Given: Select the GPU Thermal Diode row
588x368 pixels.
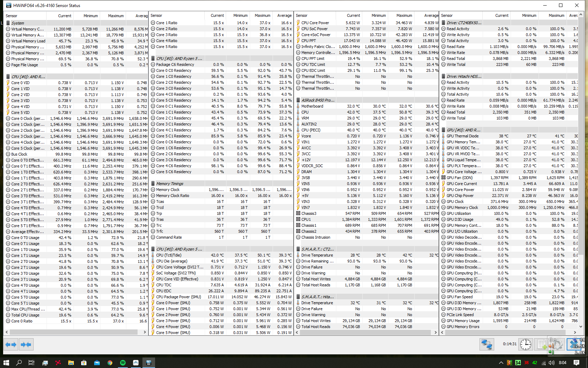Looking at the screenshot, I should (x=509, y=136).
